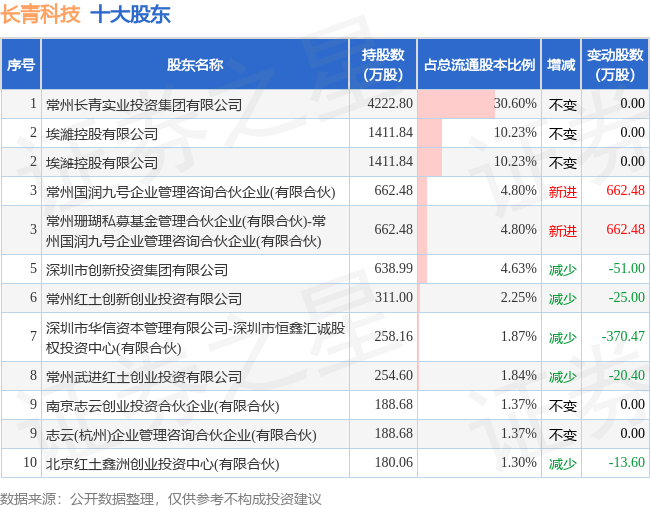Select shareholder 南京志云创业投资合伙企业(有限合伙)

(x=162, y=406)
